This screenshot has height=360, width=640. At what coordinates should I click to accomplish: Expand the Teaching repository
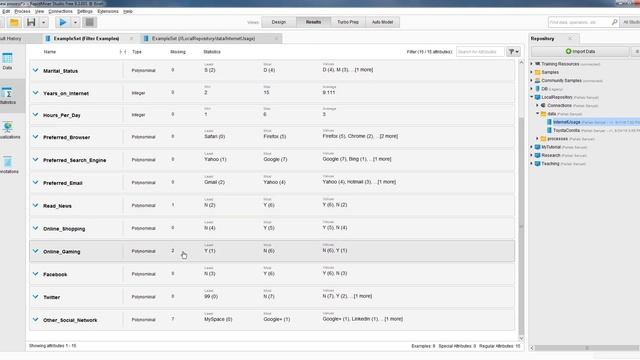point(532,164)
